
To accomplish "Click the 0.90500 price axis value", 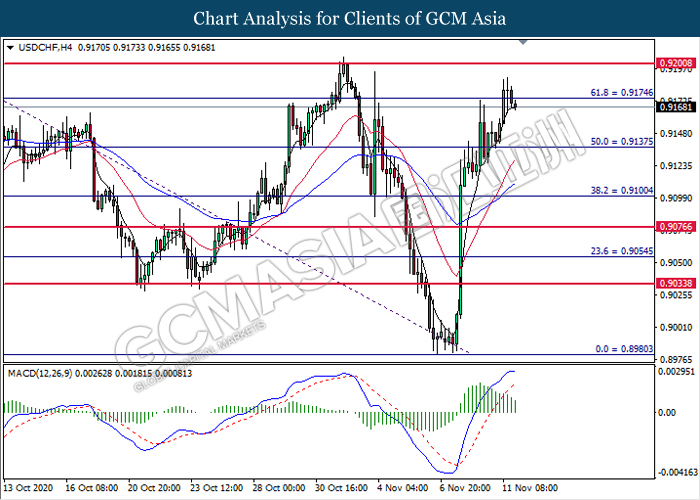I will coord(675,262).
